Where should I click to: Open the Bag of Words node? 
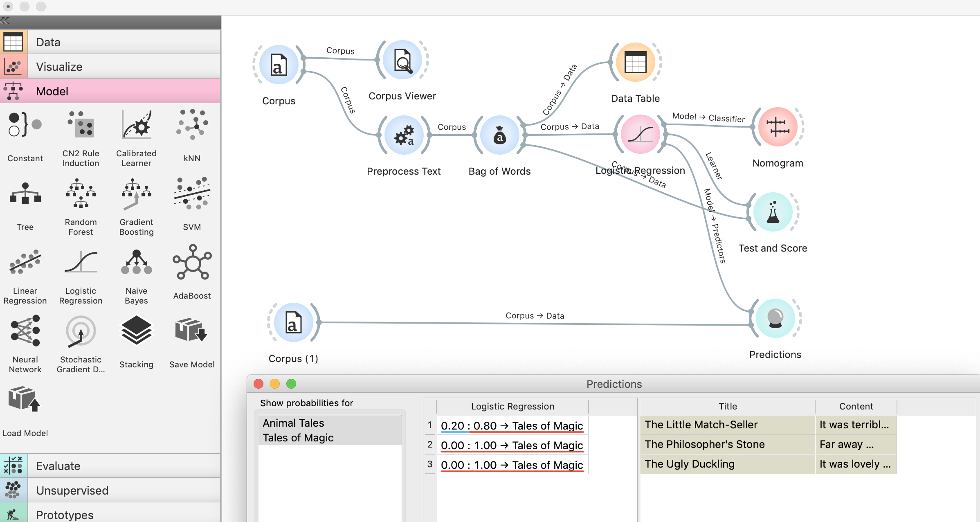click(499, 135)
